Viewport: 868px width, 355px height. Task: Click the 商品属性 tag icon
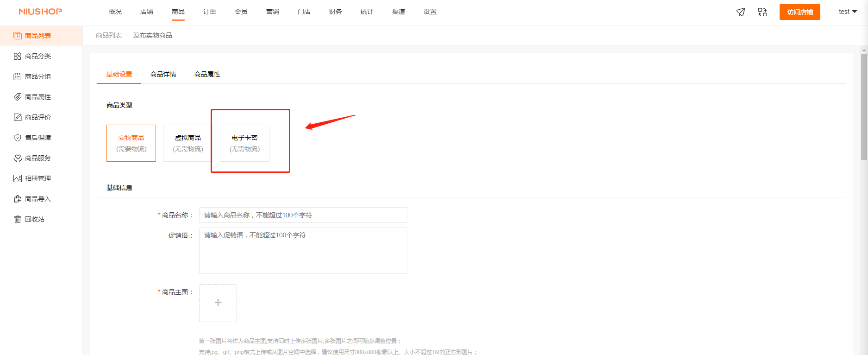[18, 97]
